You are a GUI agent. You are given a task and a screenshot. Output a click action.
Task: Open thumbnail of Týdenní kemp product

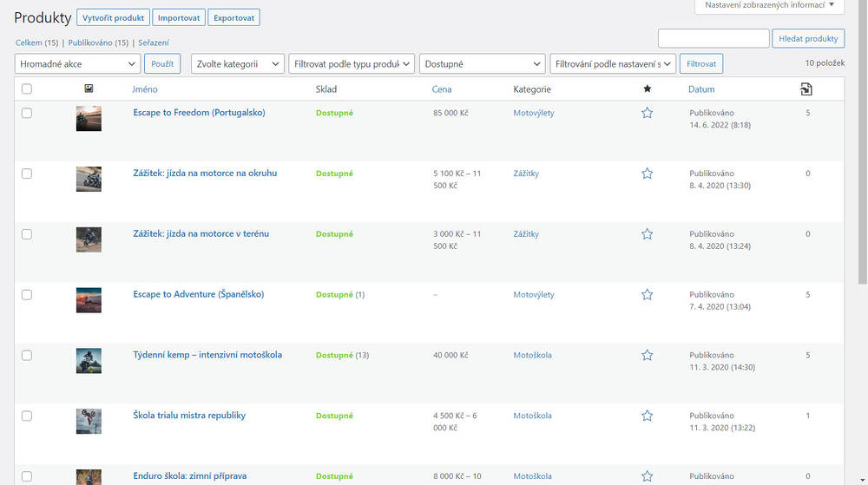click(89, 361)
